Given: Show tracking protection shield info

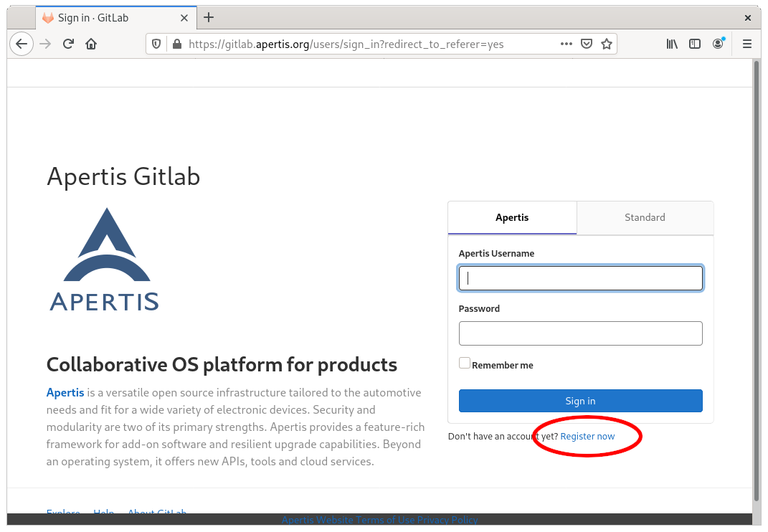Looking at the screenshot, I should tap(156, 44).
